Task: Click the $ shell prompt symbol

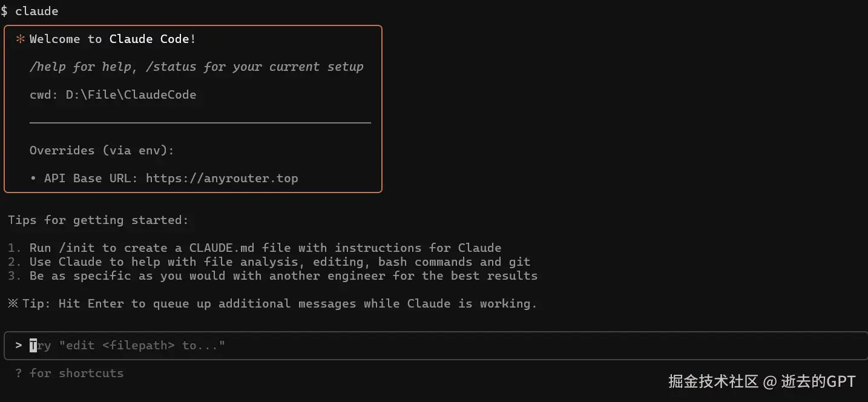Action: (x=4, y=11)
